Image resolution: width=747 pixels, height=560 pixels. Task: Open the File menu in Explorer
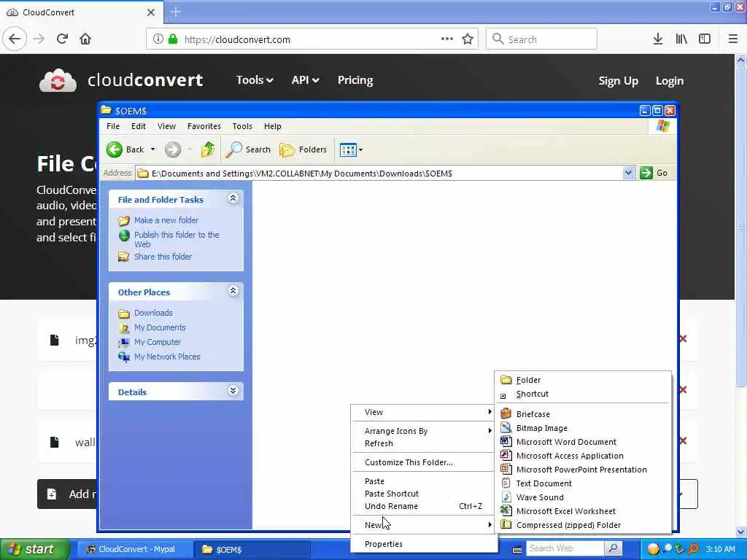pyautogui.click(x=113, y=126)
